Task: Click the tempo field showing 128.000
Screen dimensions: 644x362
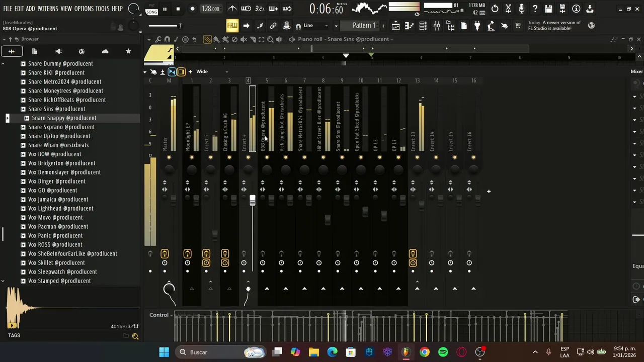Action: [x=210, y=9]
